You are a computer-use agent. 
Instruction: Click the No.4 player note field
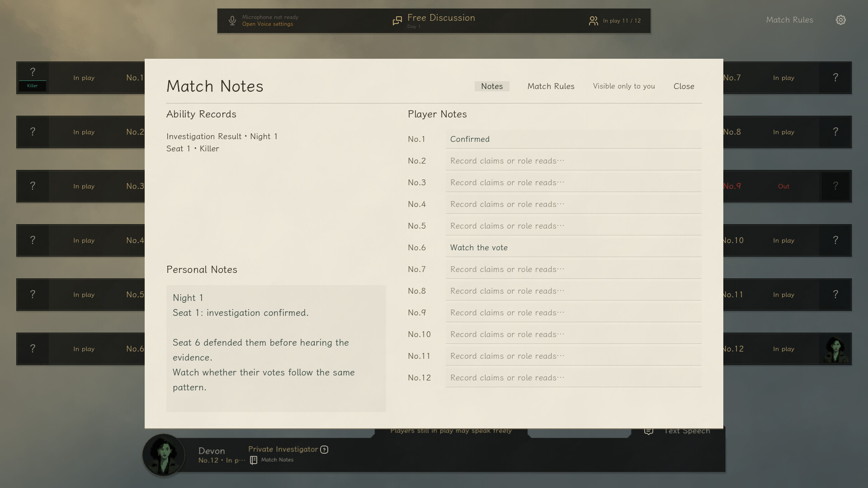[573, 204]
